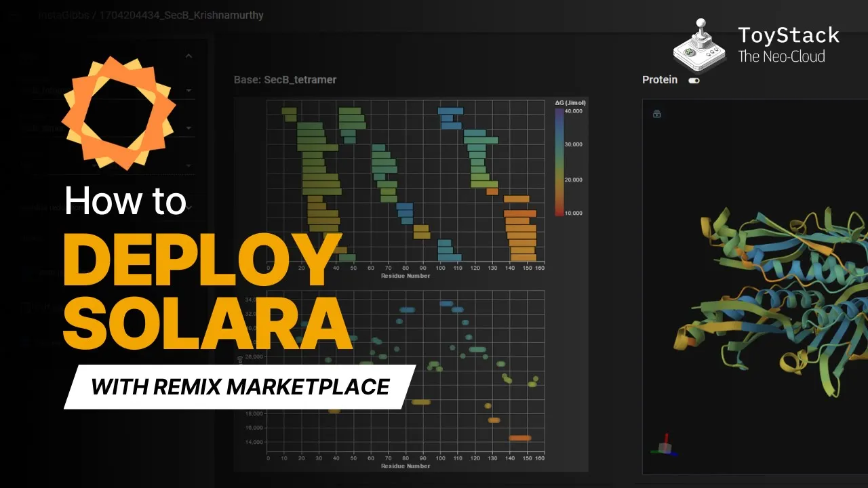868x488 pixels.
Task: Click '14,000' on lower chart y-axis
Action: click(254, 442)
